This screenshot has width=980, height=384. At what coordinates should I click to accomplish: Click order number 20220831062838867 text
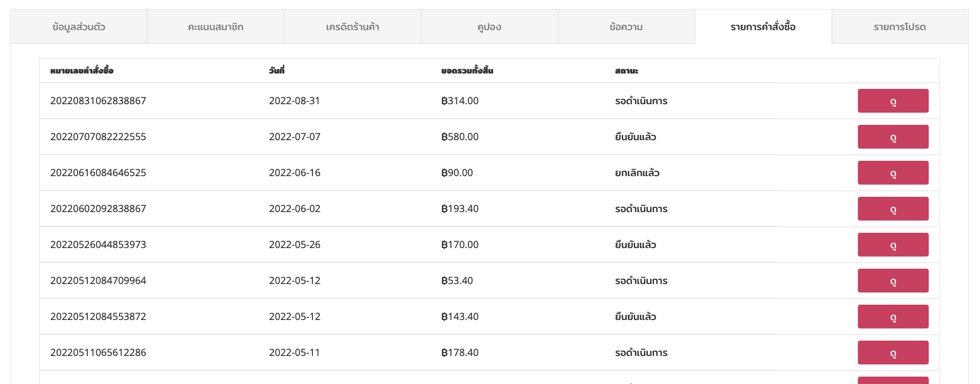coord(98,100)
